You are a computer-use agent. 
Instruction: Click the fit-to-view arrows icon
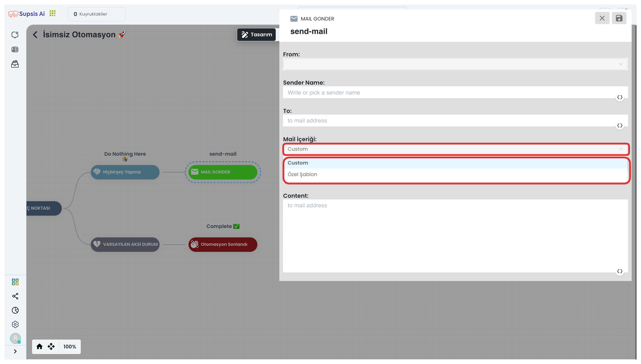click(x=51, y=346)
